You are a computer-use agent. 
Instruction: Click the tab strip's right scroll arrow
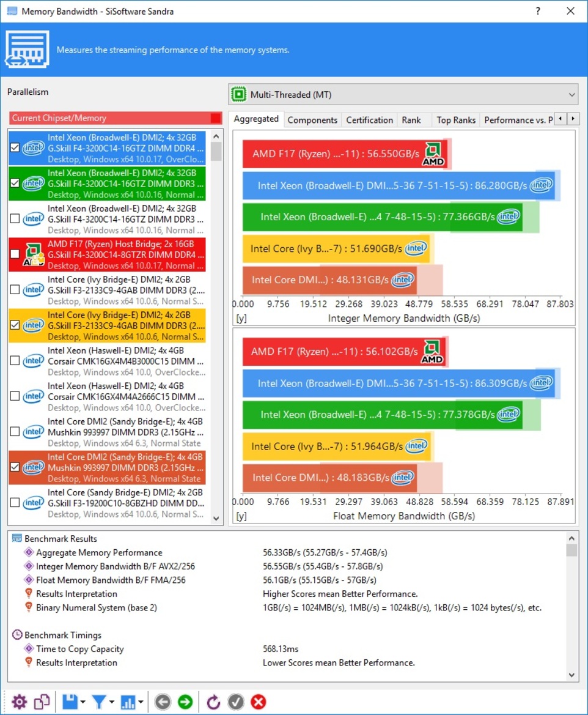coord(573,119)
